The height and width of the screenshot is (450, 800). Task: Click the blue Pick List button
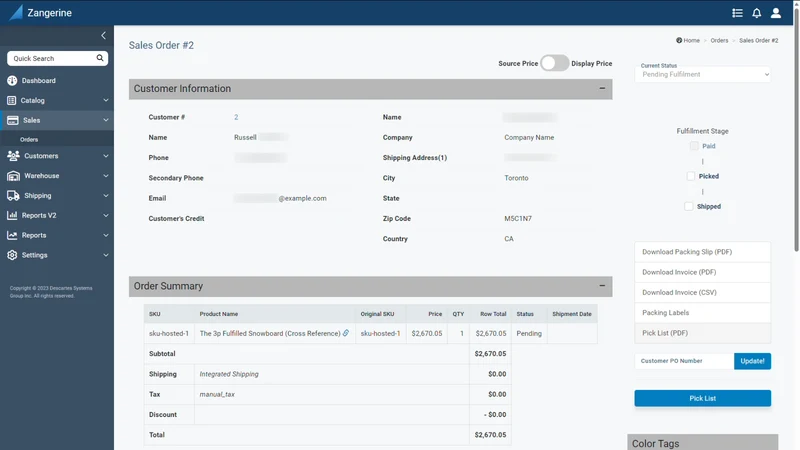703,398
